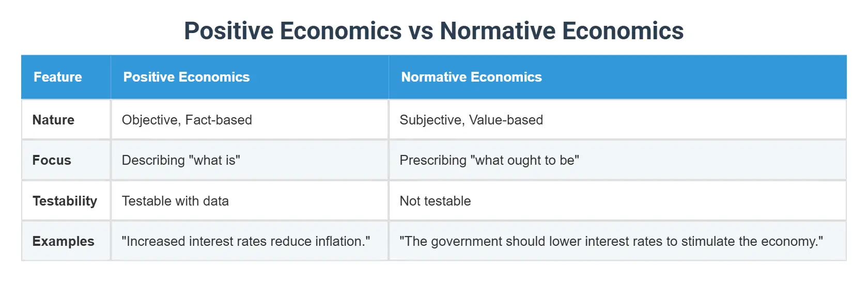
Task: Click the page title Positive Economics vs Normative Economics
Action: (x=434, y=30)
